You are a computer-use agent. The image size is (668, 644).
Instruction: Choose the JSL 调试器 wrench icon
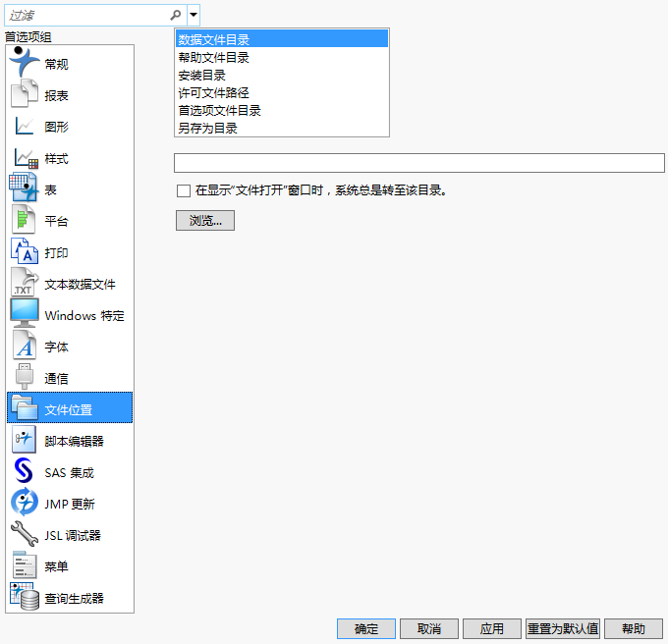(25, 534)
